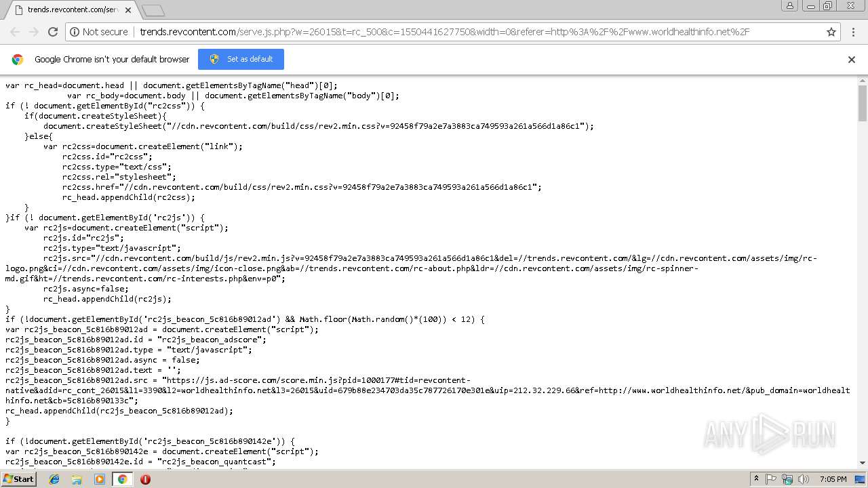Show hidden system tray icons
Screen dimensions: 868x488
point(756,479)
